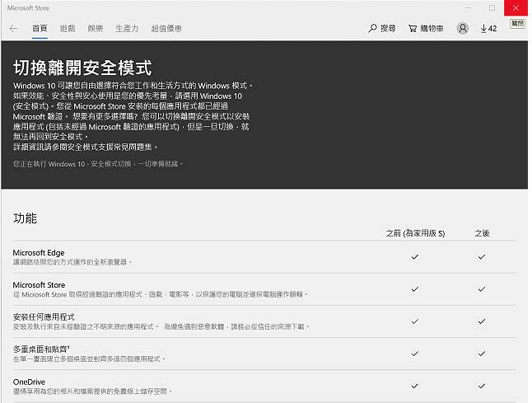Click the OneDrive description about 免費線上儲存空間
The image size is (532, 403).
coord(92,391)
